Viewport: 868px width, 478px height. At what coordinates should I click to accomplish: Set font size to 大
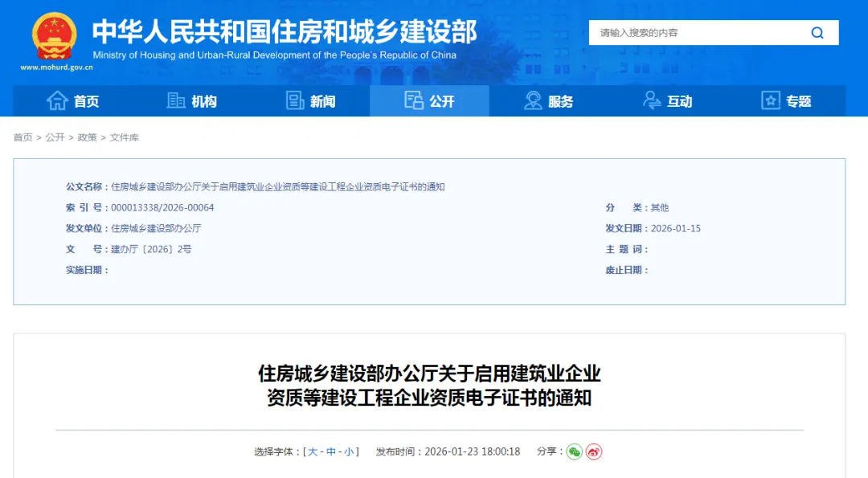(x=313, y=452)
